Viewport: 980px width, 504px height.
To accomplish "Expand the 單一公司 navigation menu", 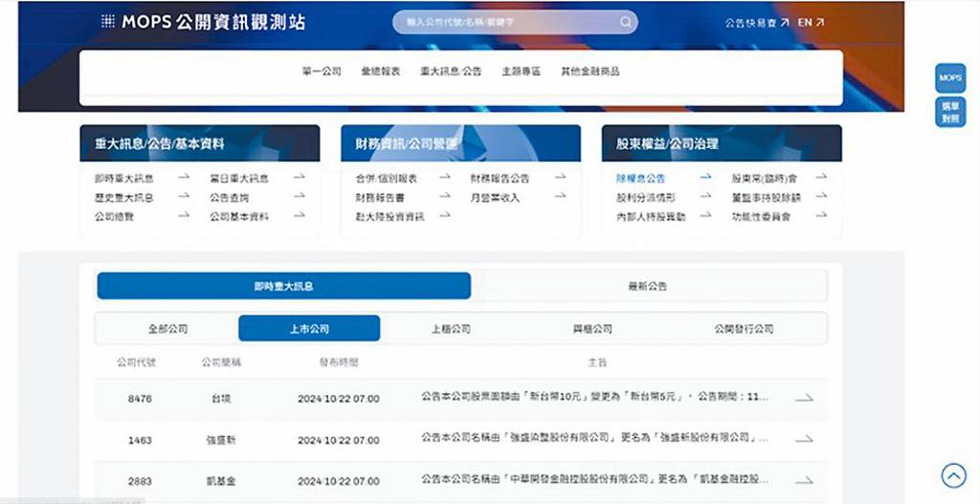I will pos(322,71).
